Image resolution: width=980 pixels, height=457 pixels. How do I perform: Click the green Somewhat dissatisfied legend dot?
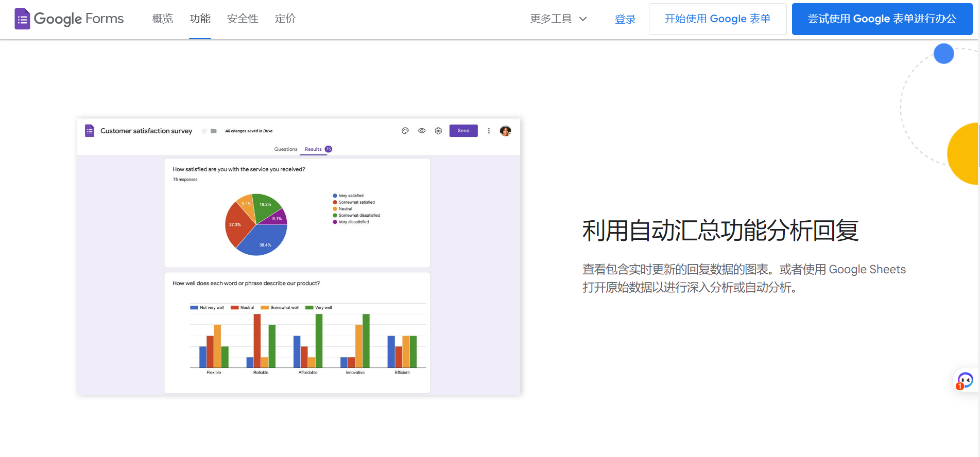click(x=335, y=216)
